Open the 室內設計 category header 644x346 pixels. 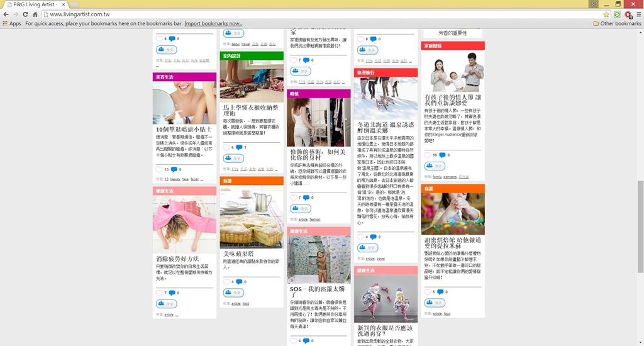(252, 55)
